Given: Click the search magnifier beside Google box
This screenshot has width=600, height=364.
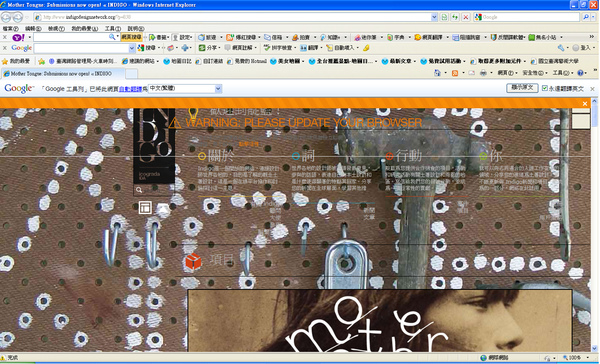Looking at the screenshot, I should point(586,17).
